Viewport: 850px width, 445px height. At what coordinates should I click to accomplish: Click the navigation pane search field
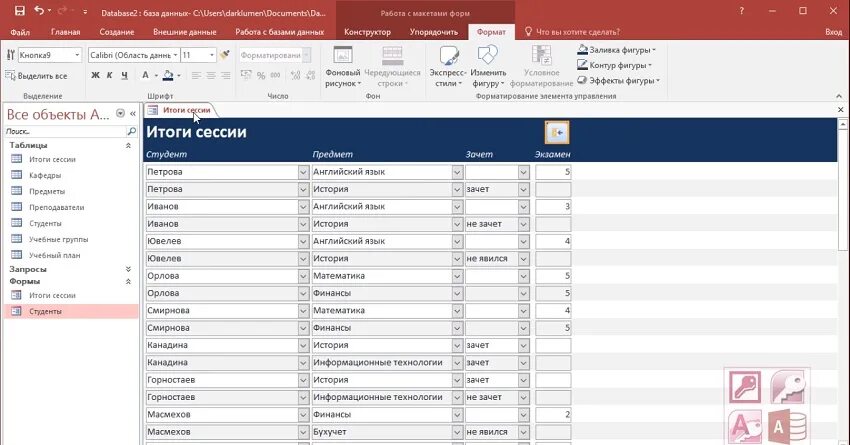tap(64, 131)
